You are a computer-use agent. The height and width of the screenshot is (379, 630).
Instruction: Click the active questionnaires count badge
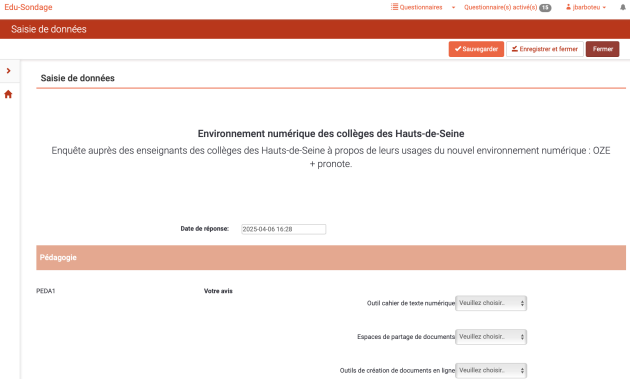(x=545, y=8)
